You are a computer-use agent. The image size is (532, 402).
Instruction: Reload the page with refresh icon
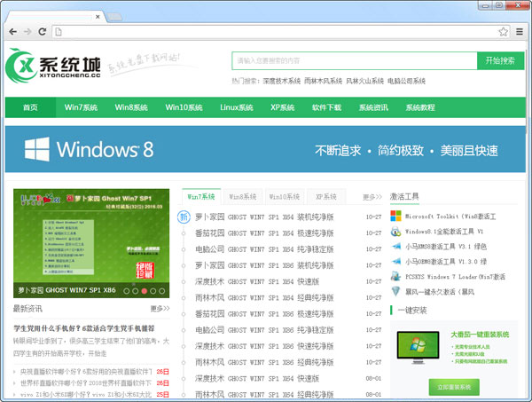[x=42, y=32]
